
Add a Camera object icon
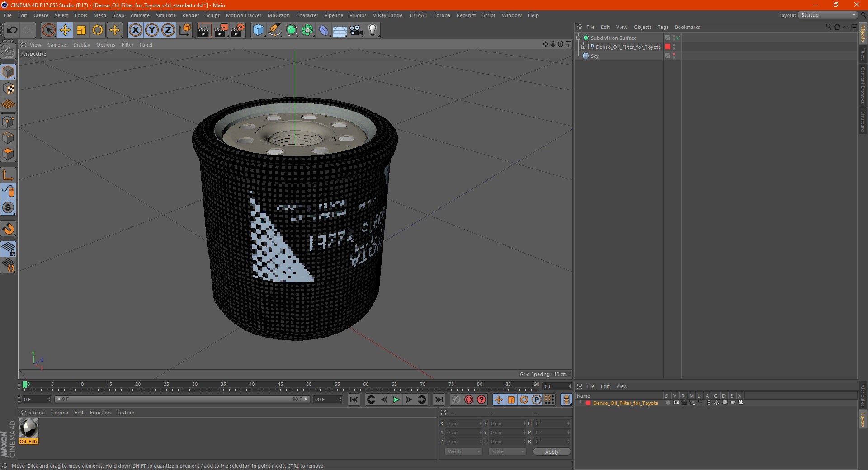tap(356, 30)
